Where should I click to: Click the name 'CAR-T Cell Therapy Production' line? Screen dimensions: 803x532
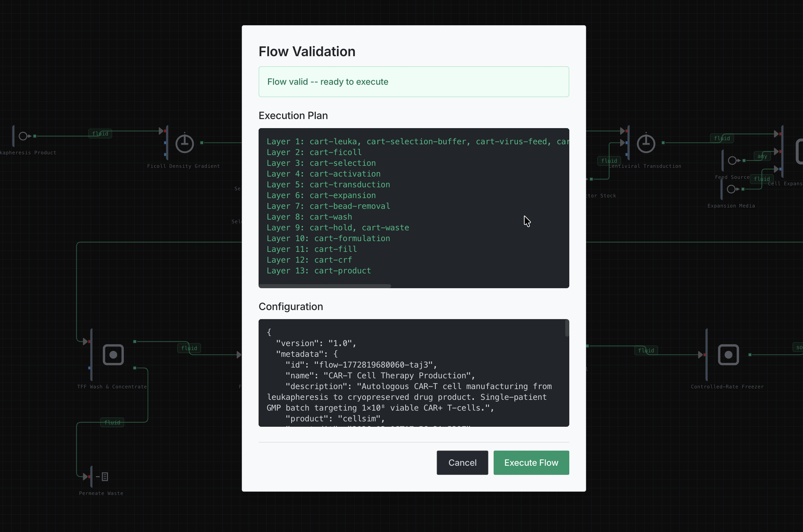[x=380, y=376]
